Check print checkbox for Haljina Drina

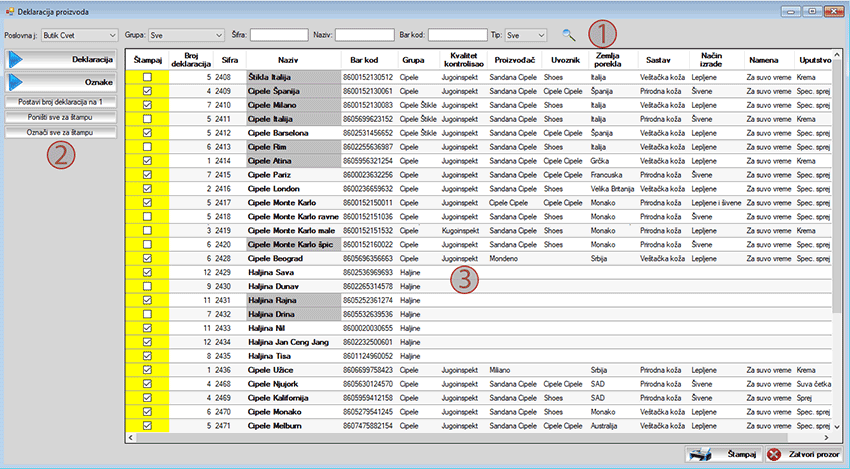147,314
